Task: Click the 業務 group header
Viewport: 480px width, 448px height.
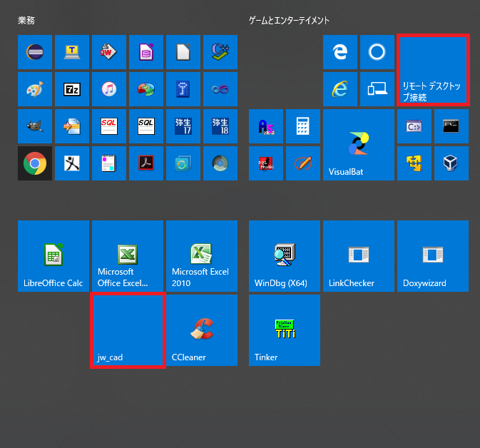Action: [x=26, y=21]
